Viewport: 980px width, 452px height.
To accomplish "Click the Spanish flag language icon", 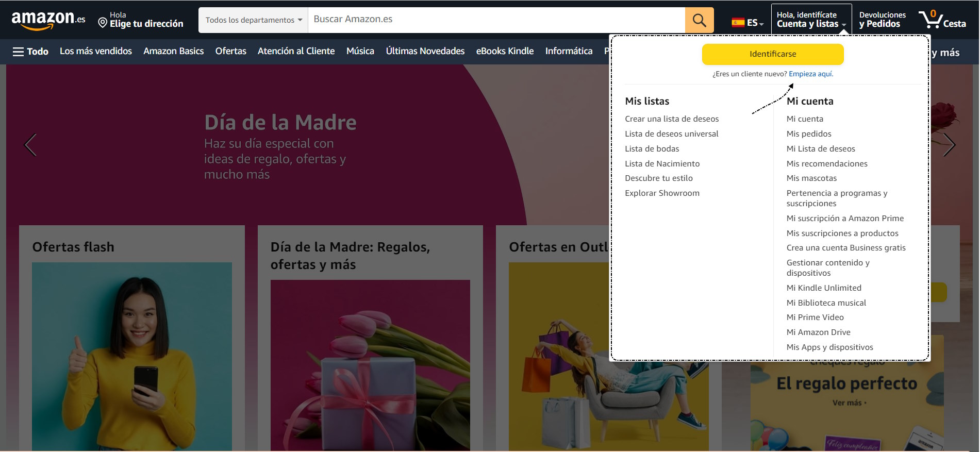I will (738, 22).
